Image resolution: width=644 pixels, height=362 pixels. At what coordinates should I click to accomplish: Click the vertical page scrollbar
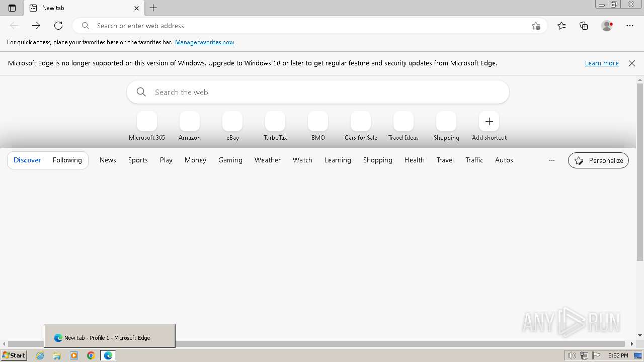tap(640, 172)
